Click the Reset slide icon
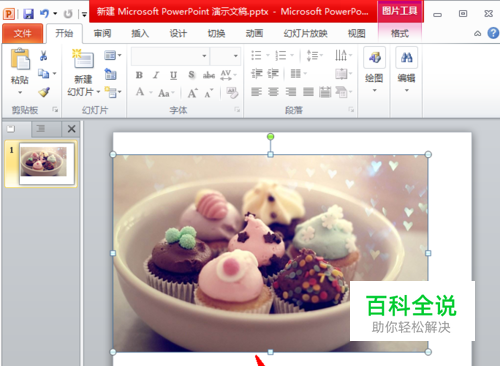The width and height of the screenshot is (500, 366). (110, 74)
